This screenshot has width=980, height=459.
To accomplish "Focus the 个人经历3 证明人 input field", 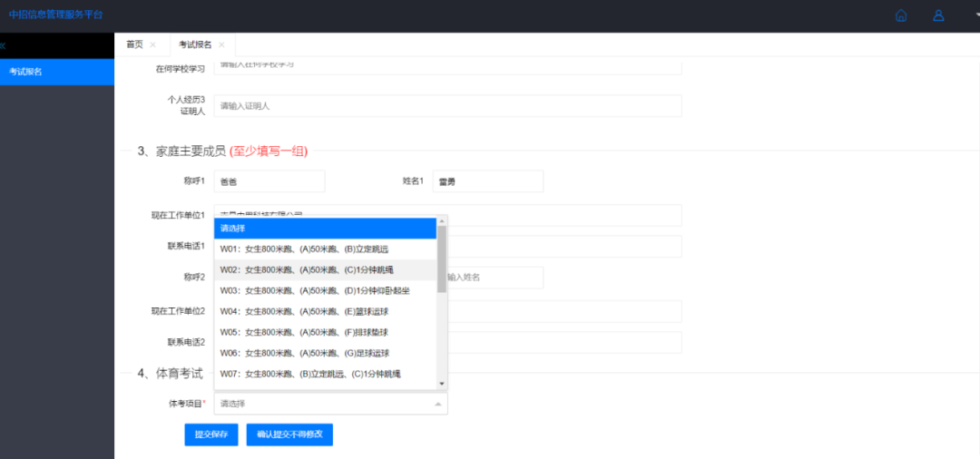I will pos(447,106).
